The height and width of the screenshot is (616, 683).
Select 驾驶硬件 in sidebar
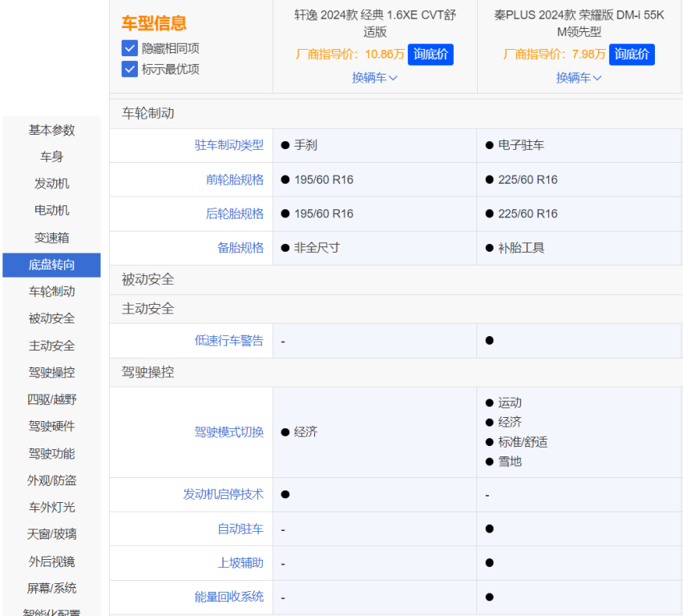(x=51, y=427)
